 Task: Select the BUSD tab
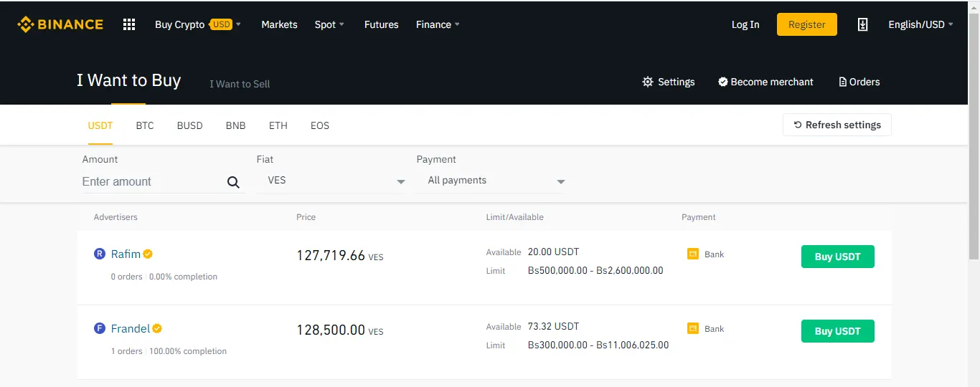click(x=189, y=125)
